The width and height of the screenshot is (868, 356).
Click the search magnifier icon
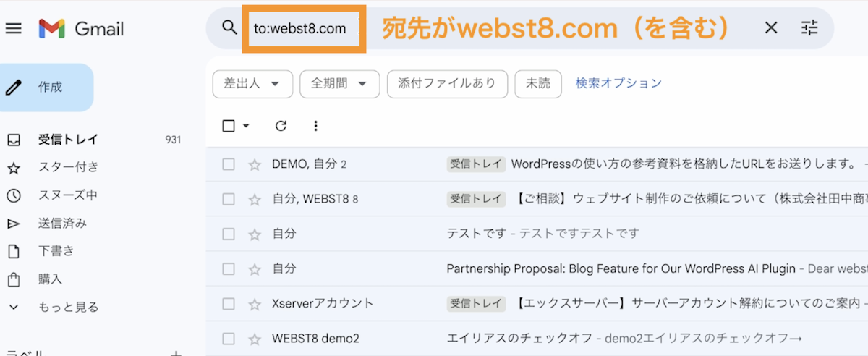(x=229, y=28)
